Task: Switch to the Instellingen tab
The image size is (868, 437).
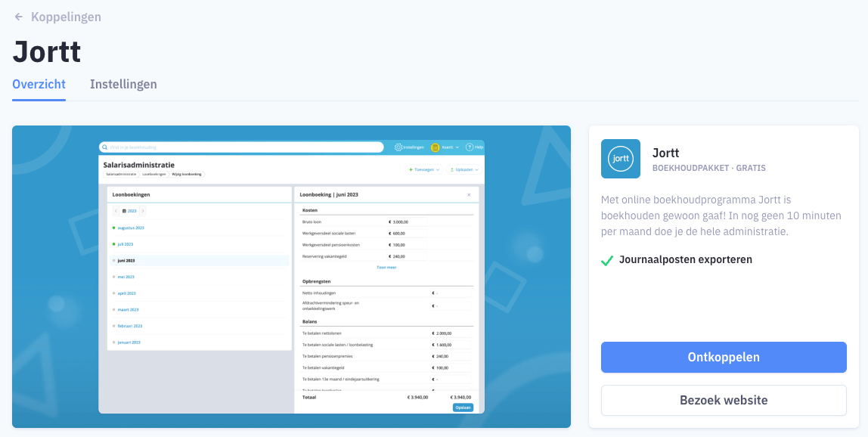Action: (x=123, y=84)
